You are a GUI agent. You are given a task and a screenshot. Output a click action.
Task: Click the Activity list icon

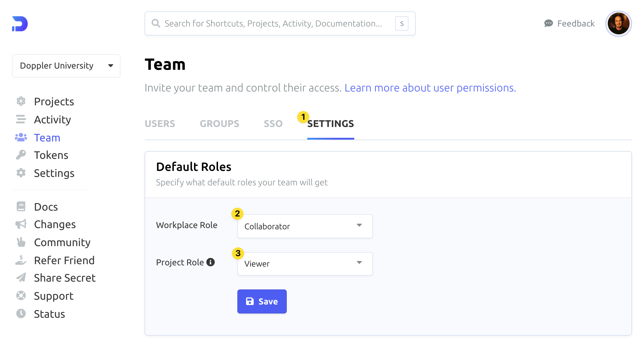coord(21,119)
